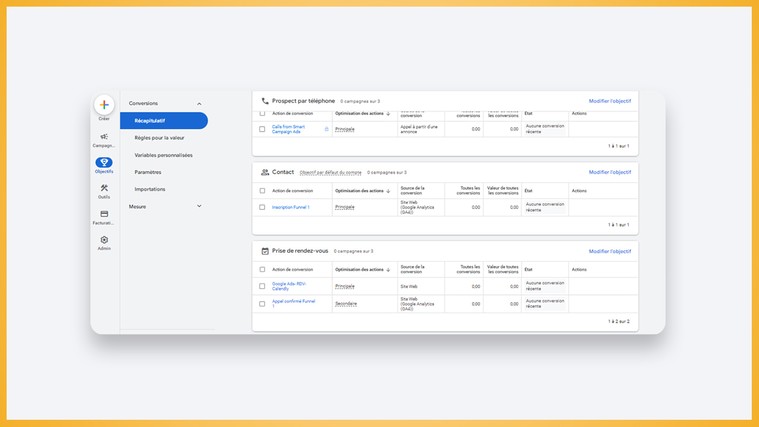Sort Contact table by Optimisation des actions arrow
This screenshot has width=759, height=427.
coord(388,191)
